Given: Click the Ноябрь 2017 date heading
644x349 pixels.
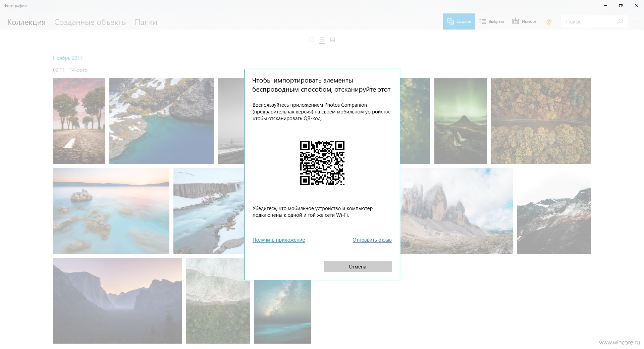Looking at the screenshot, I should [x=68, y=58].
